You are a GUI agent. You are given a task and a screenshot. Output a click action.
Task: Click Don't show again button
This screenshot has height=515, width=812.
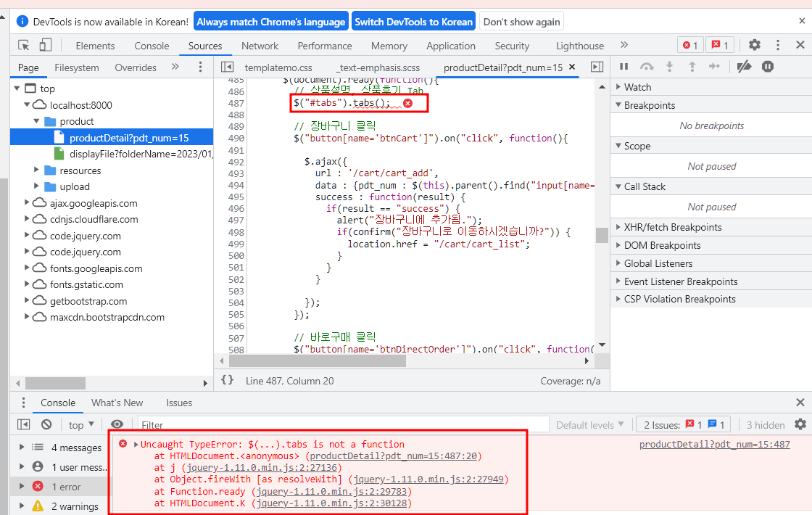tap(521, 22)
